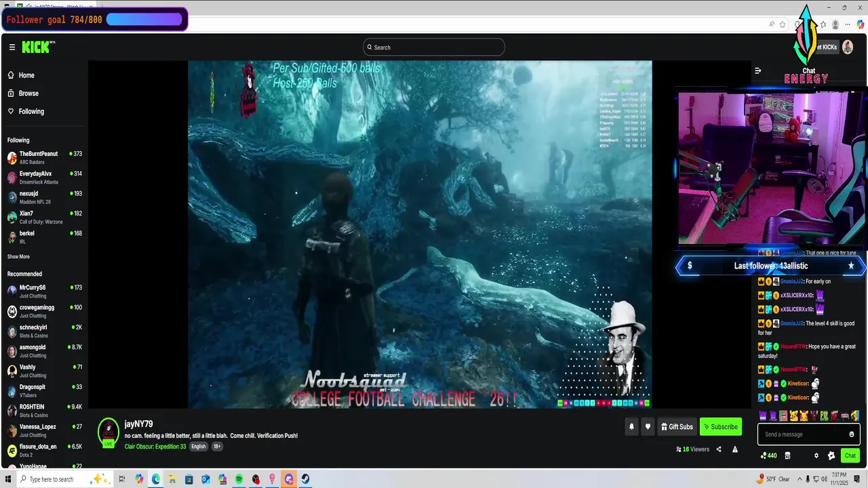Click the Windows Start button
The width and height of the screenshot is (868, 488).
(8, 479)
